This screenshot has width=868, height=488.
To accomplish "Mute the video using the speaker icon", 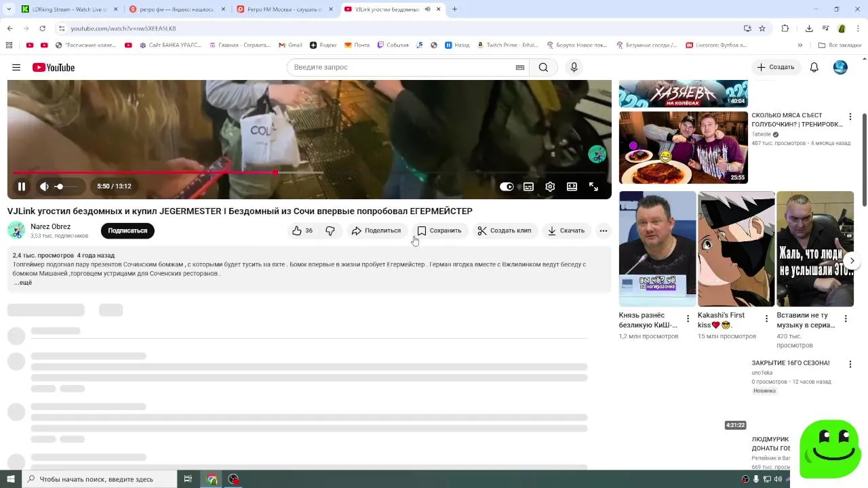I will click(x=44, y=186).
